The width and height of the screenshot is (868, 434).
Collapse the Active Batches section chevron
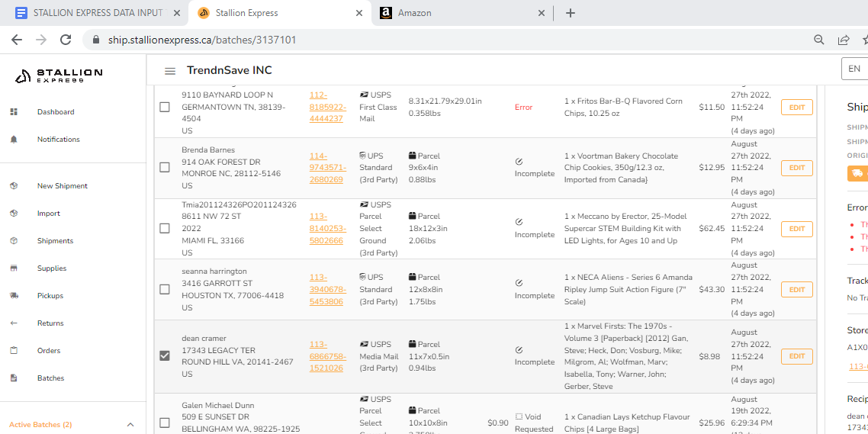tap(130, 425)
